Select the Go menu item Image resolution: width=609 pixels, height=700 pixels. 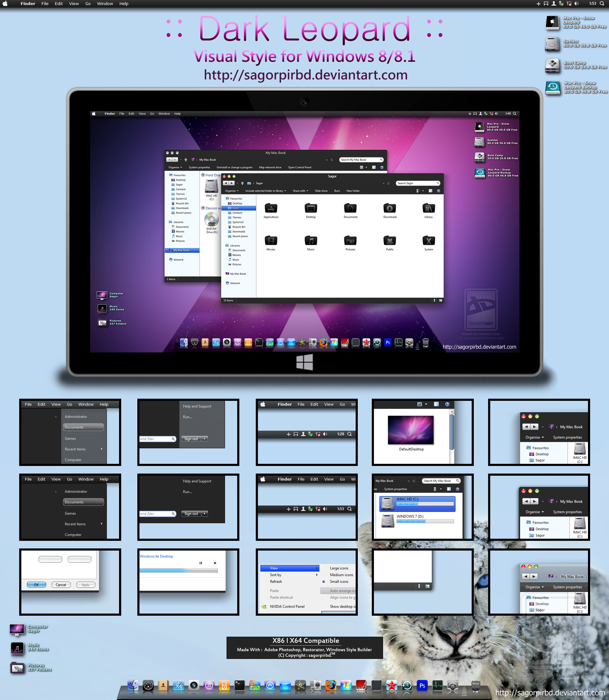point(87,4)
